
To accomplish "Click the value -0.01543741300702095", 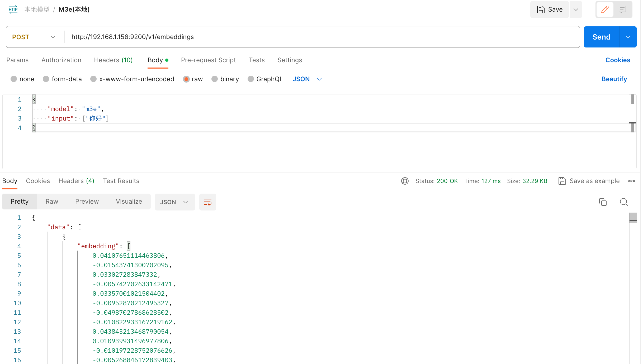I will click(130, 265).
